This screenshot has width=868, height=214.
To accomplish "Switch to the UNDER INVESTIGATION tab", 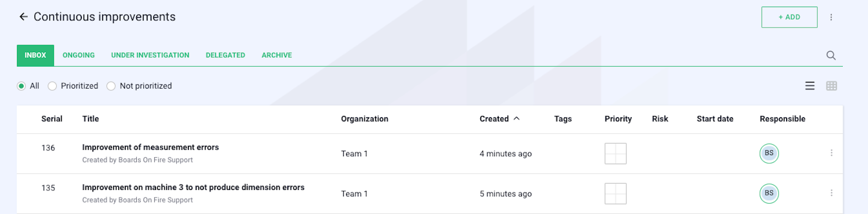I will tap(150, 55).
